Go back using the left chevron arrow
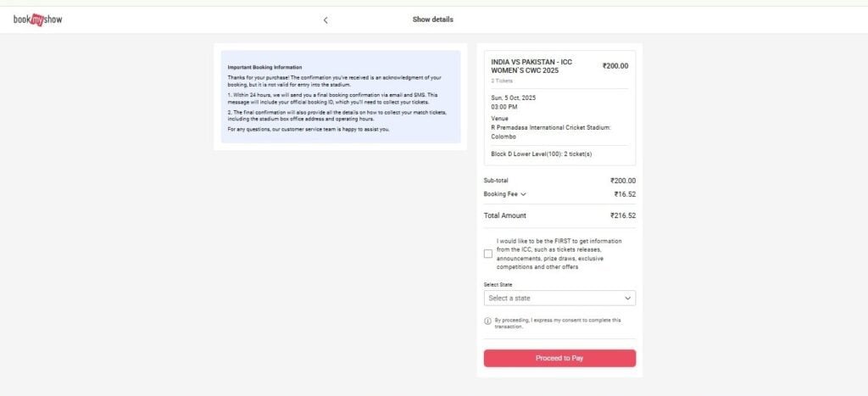This screenshot has width=868, height=396. 325,20
